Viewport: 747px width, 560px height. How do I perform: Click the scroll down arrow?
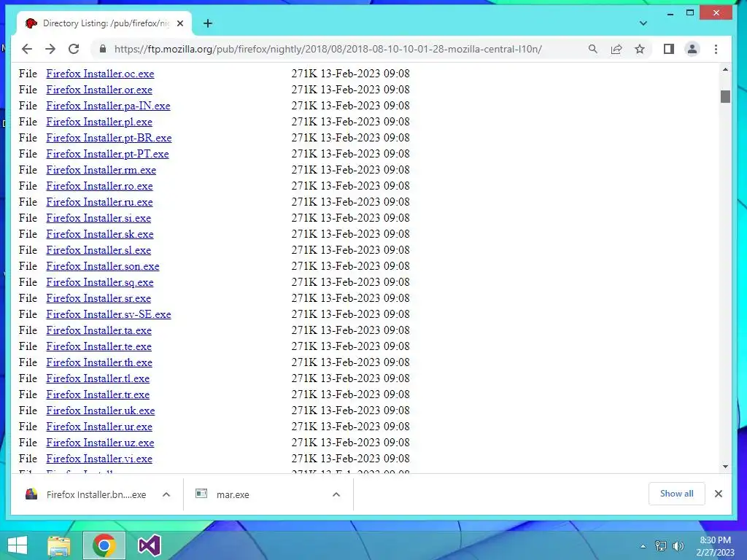725,467
